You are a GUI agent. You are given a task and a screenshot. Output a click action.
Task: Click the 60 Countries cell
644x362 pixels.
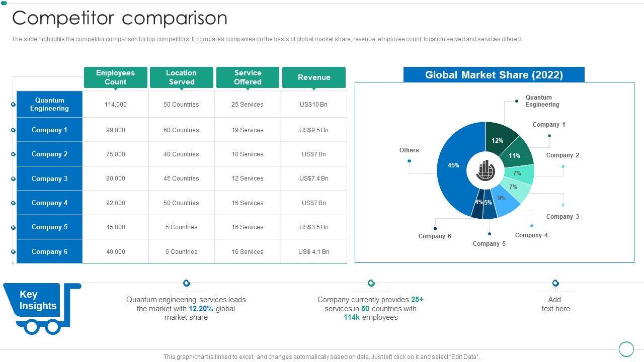pyautogui.click(x=182, y=130)
